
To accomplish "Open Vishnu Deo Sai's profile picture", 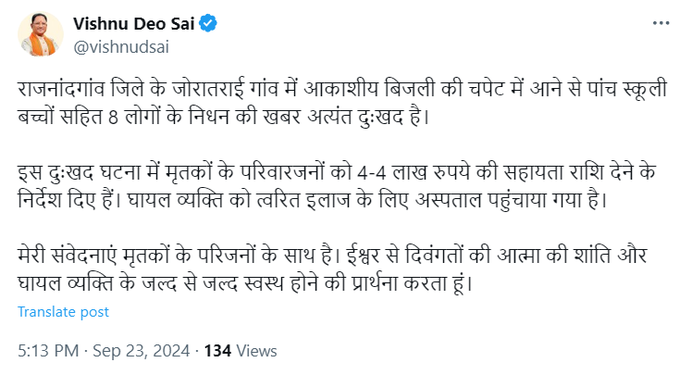I will coord(40,34).
